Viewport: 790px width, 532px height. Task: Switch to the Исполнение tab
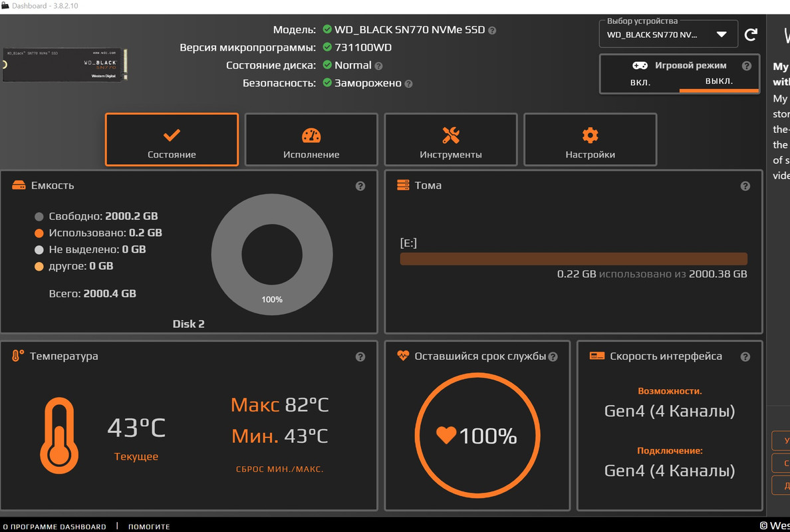[311, 140]
